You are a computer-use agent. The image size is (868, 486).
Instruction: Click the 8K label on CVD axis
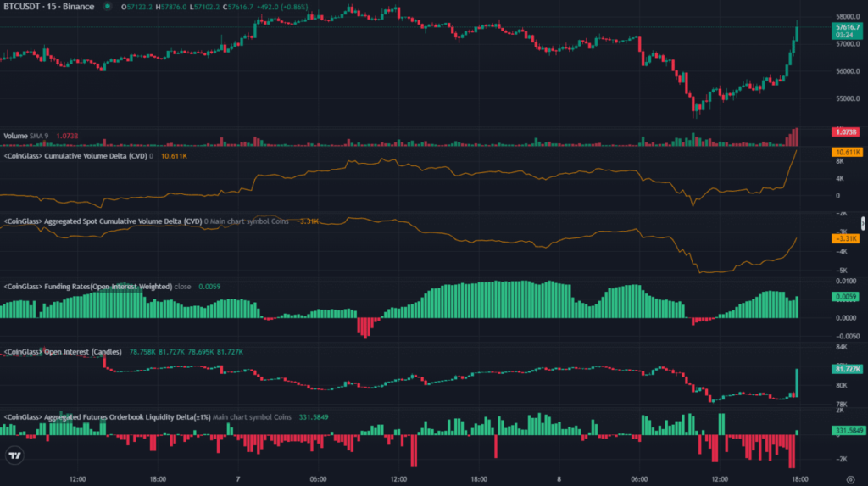pyautogui.click(x=840, y=161)
